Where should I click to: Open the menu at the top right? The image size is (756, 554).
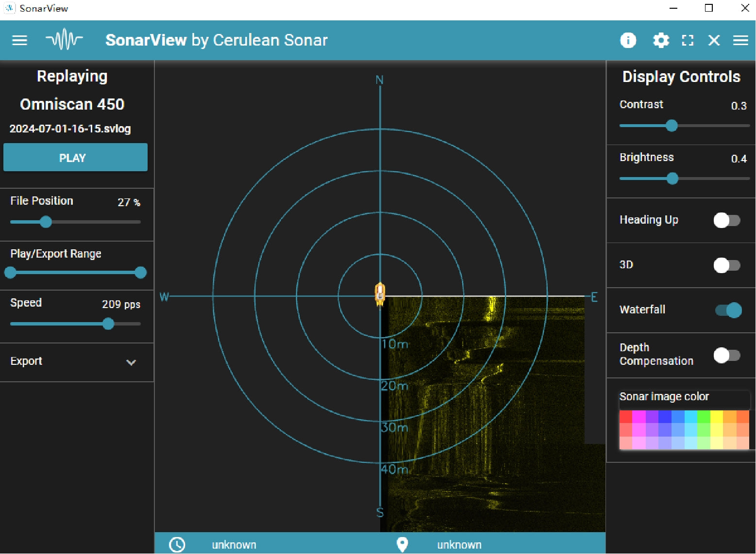point(740,40)
